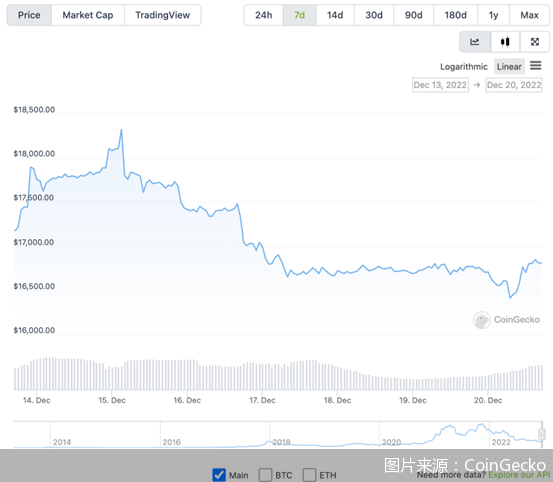Select the Price tab
Viewport: 553px width, 482px height.
click(x=29, y=15)
